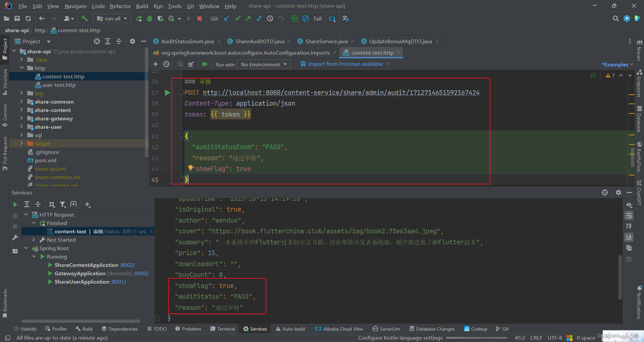Screen dimensions: 644x342
Task: Click the Git commit checkmark icon
Action: point(237,19)
